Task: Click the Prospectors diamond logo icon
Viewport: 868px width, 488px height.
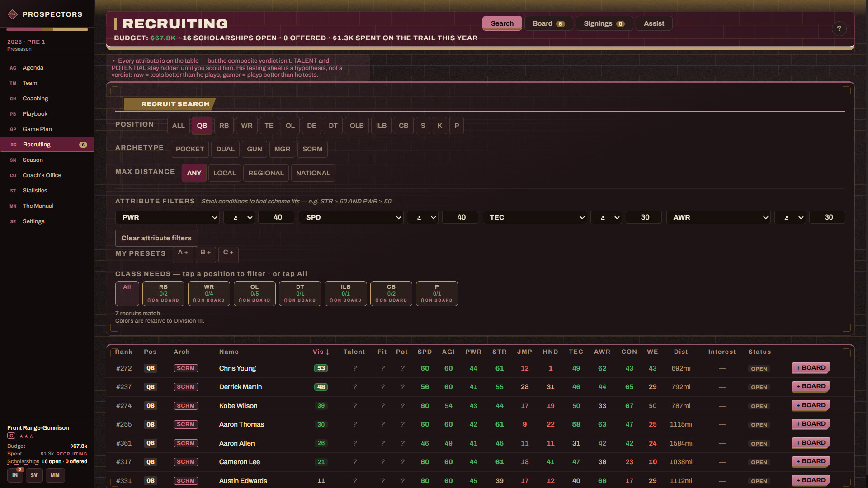Action: (x=13, y=14)
